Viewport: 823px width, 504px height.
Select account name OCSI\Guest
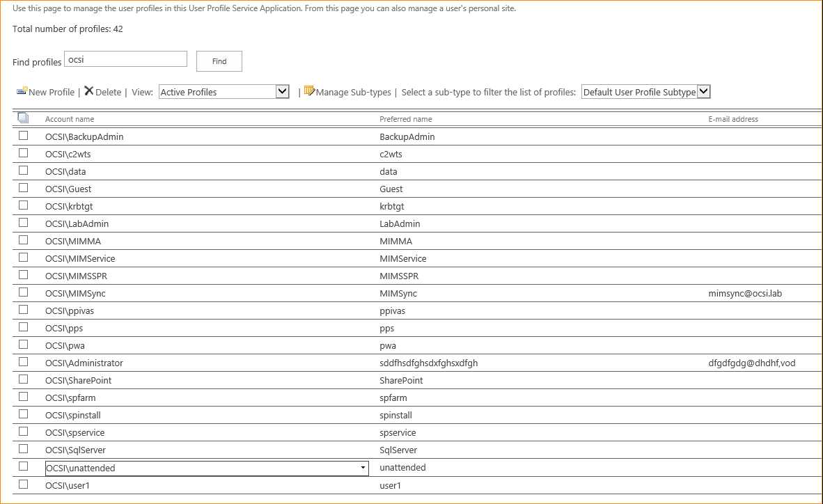[x=68, y=189]
